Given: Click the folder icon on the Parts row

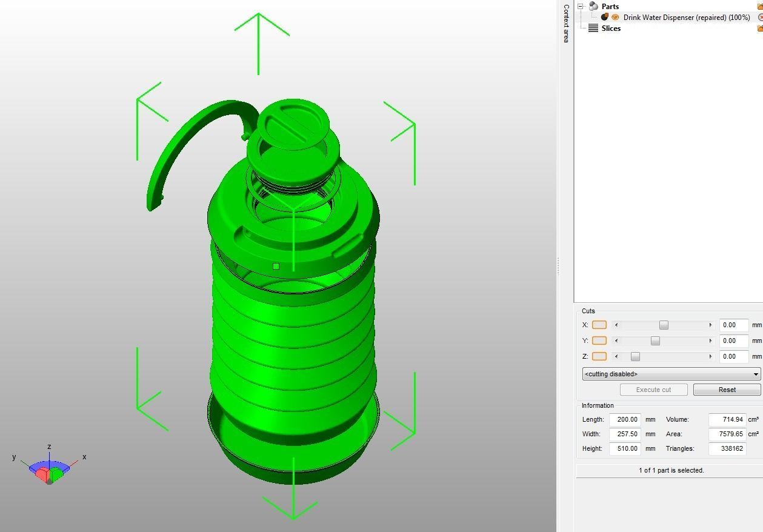Looking at the screenshot, I should click(760, 7).
